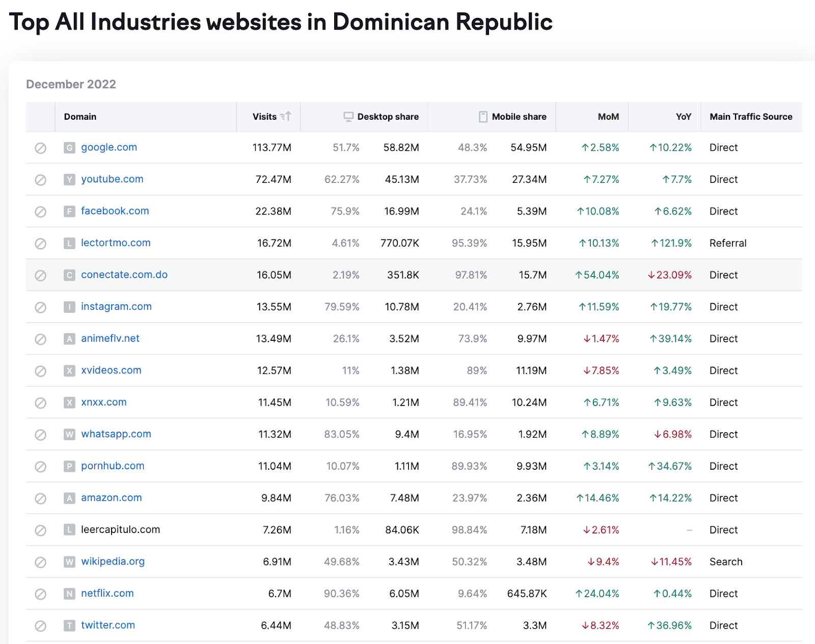
Task: Click the desktop monitor icon in header
Action: pos(348,117)
